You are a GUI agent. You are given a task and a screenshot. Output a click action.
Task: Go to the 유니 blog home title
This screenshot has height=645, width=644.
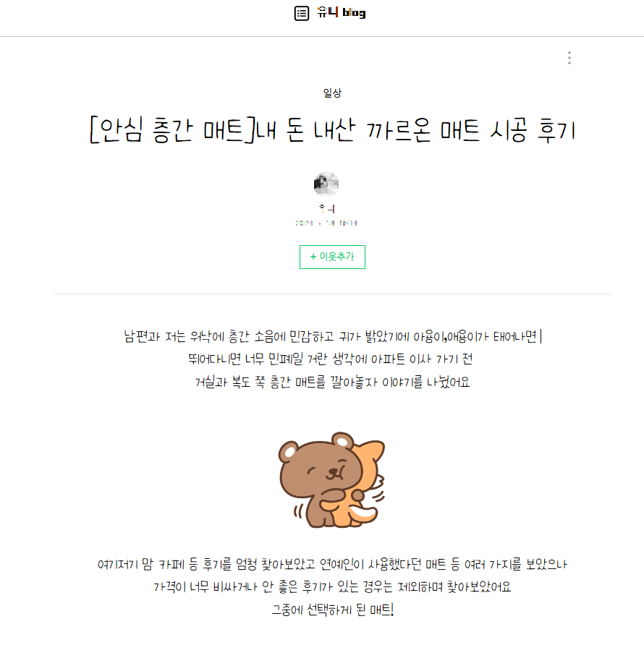pos(341,13)
